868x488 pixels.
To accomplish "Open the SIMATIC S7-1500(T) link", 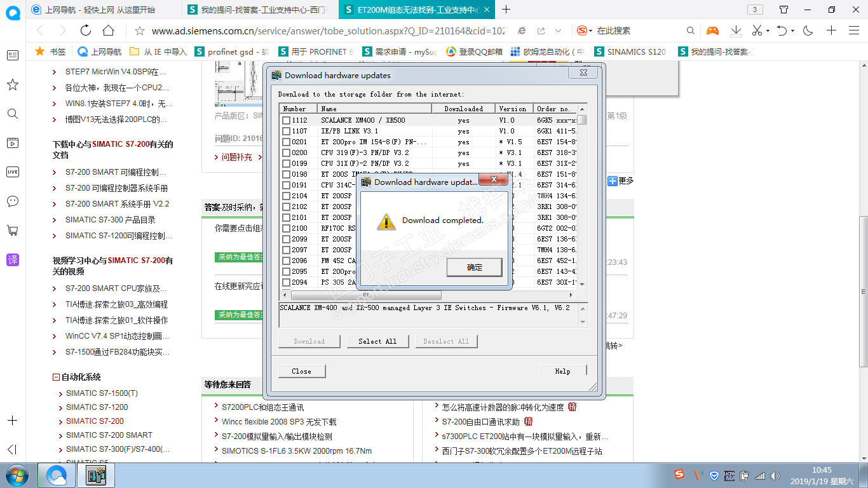I will pos(102,393).
